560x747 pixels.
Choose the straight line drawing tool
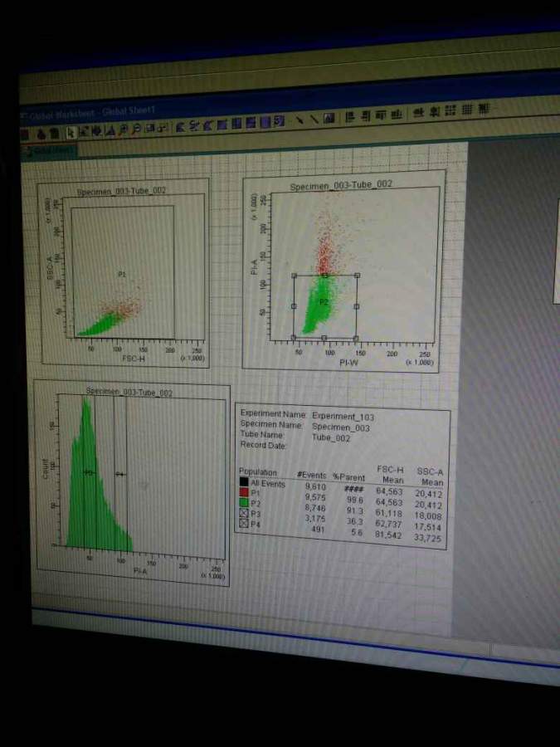(315, 119)
